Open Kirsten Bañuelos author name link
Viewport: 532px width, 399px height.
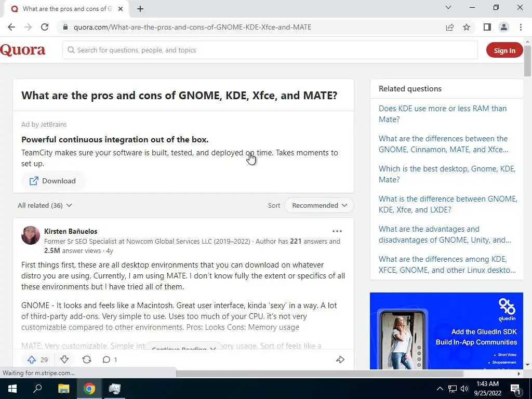[x=71, y=231]
